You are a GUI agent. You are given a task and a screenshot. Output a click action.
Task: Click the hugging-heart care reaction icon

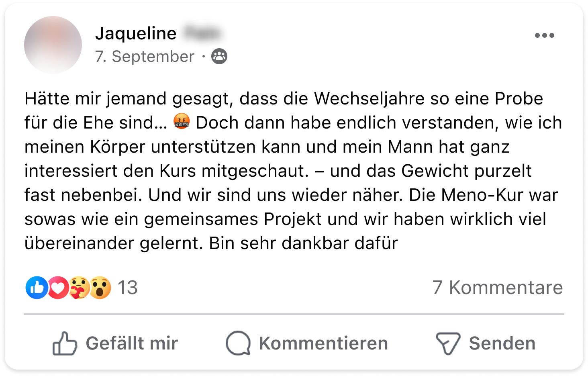point(79,288)
